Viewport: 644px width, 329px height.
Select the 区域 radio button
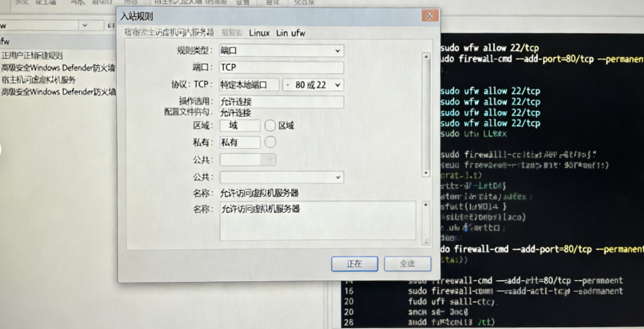[x=270, y=125]
